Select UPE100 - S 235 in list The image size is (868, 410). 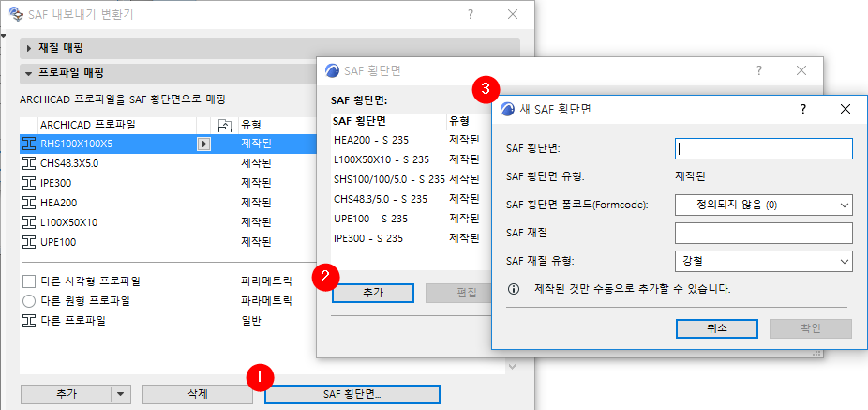409,219
